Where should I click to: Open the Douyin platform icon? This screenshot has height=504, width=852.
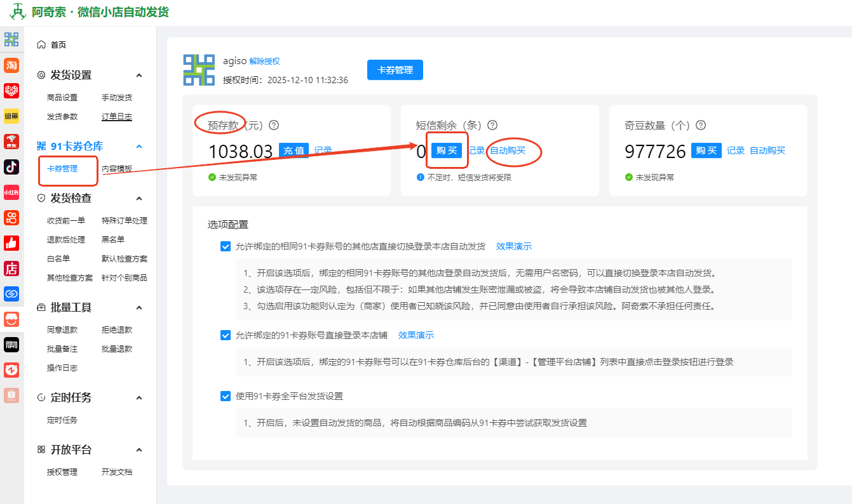click(x=11, y=167)
